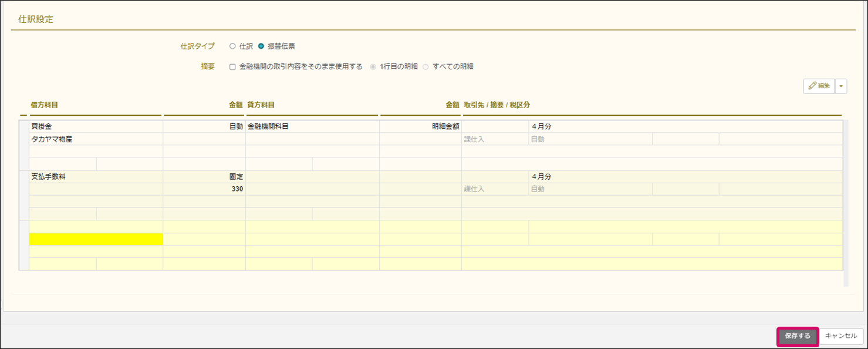Click the 取引先 / 摘要 / 税区分 column header
Image resolution: width=868 pixels, height=349 pixels.
tap(497, 105)
